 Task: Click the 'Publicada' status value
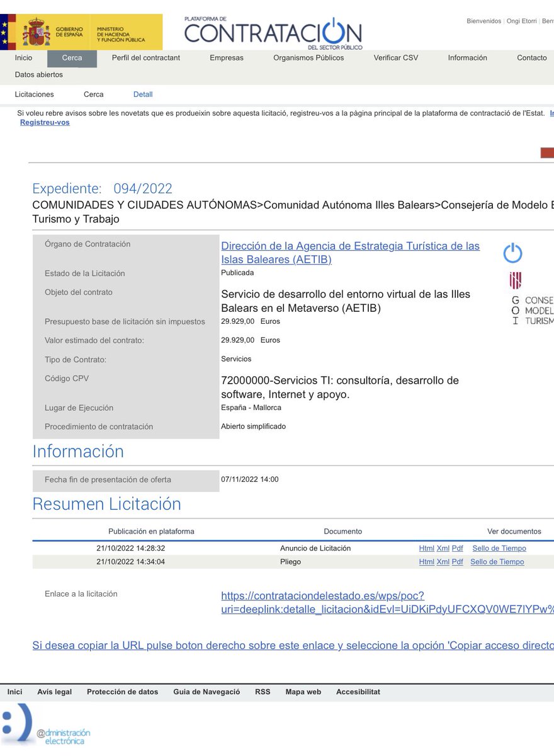coord(237,273)
